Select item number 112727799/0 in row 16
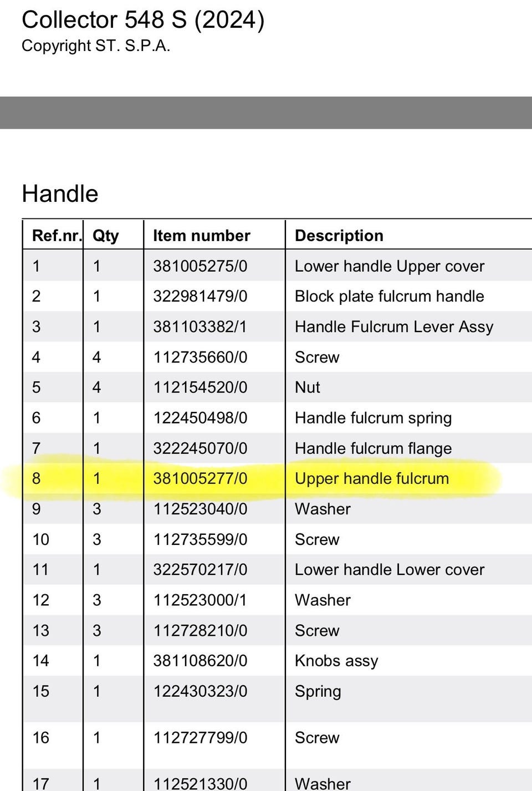The image size is (532, 791). click(200, 738)
